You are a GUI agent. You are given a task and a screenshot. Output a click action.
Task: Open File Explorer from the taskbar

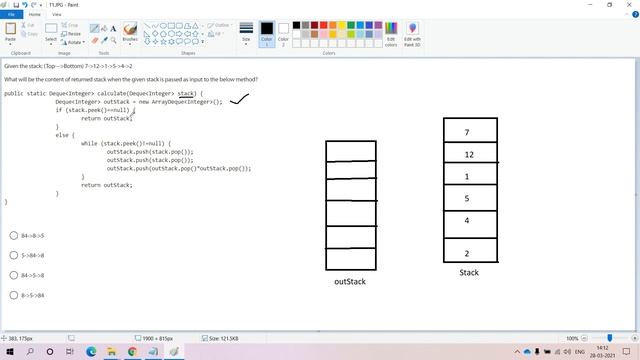(x=111, y=351)
